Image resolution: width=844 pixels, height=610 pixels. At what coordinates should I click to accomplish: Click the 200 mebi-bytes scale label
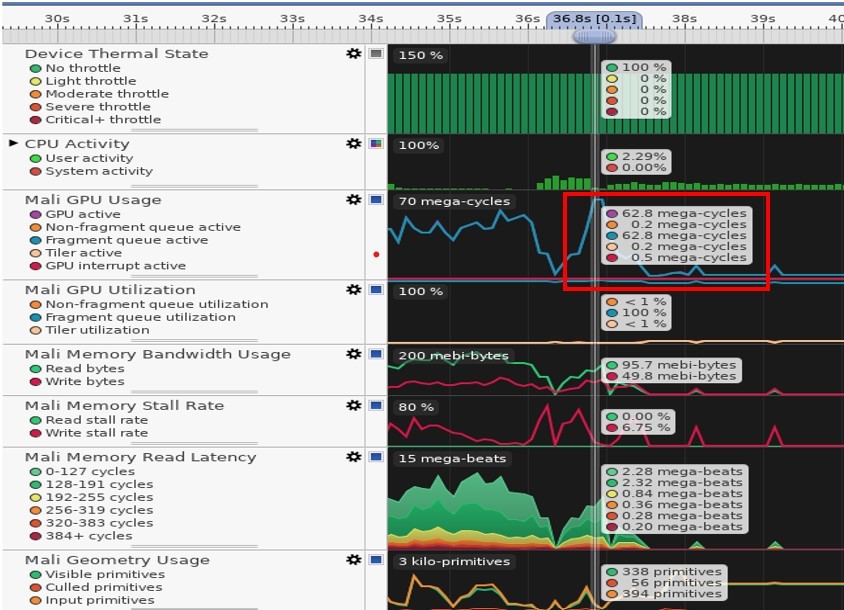pyautogui.click(x=453, y=355)
